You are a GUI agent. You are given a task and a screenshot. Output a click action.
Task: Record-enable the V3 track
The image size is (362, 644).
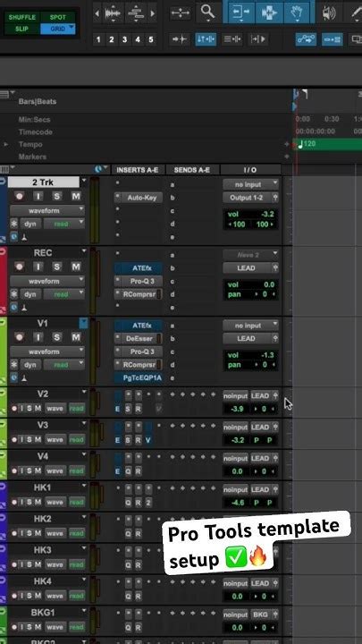click(14, 439)
